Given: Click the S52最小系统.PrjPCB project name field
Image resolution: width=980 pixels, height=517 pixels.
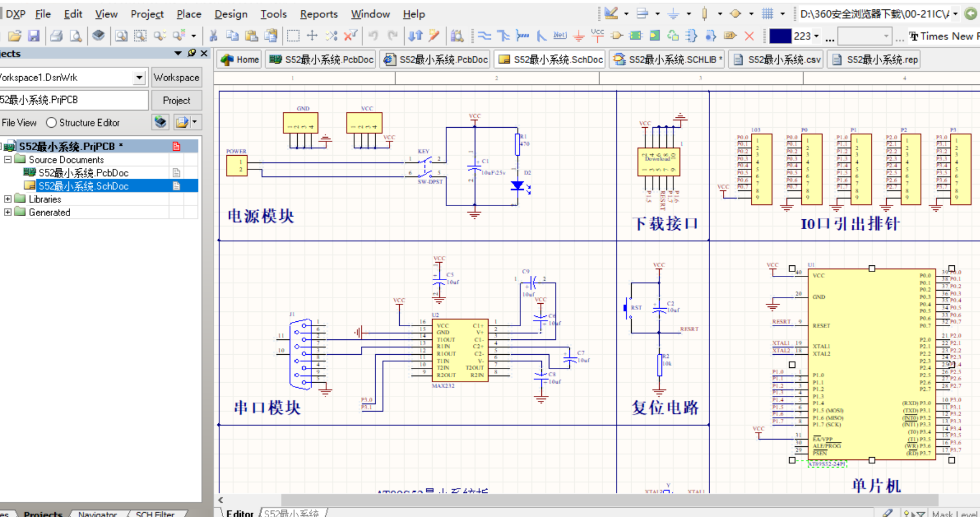Looking at the screenshot, I should pos(73,100).
